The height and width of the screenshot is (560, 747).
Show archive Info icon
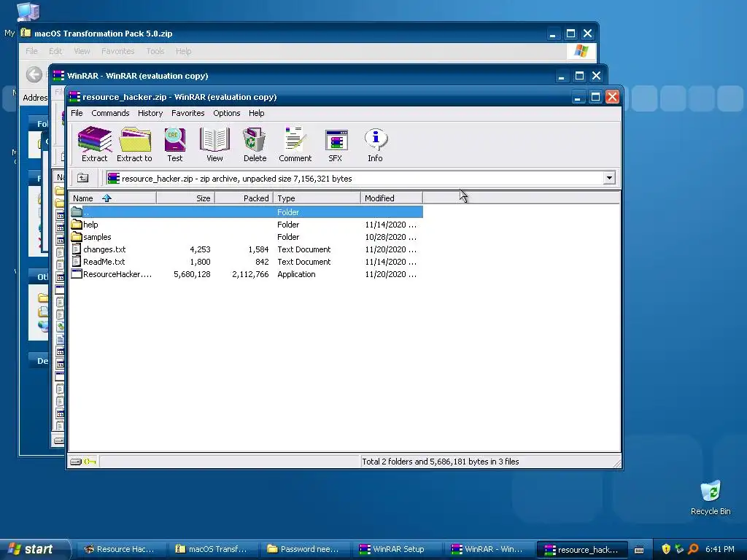[x=376, y=144]
